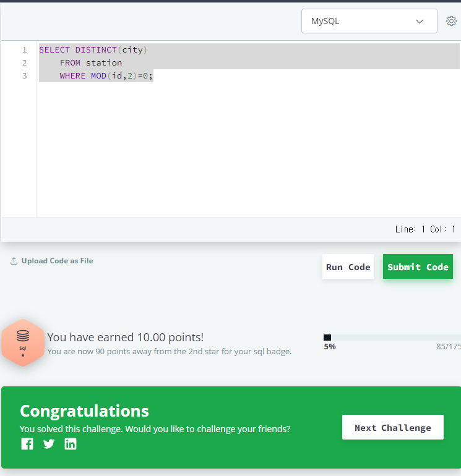The image size is (461, 476).
Task: Click the 5% progress label
Action: click(330, 347)
